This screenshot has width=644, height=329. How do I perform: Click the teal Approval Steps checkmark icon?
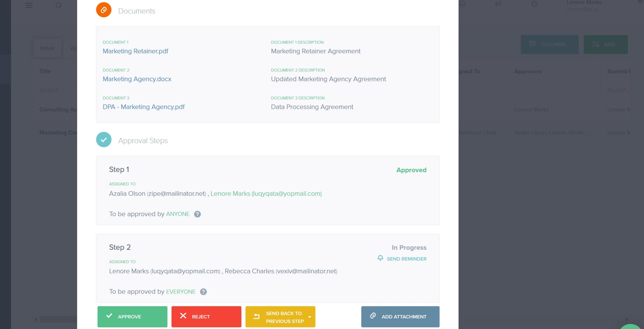coord(104,140)
